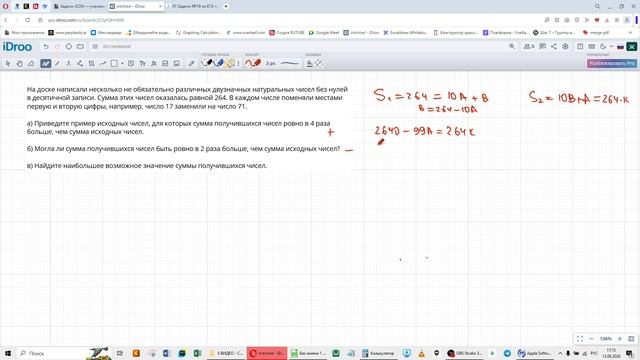Open the pen presets more options
The image size is (640, 360).
[238, 64]
